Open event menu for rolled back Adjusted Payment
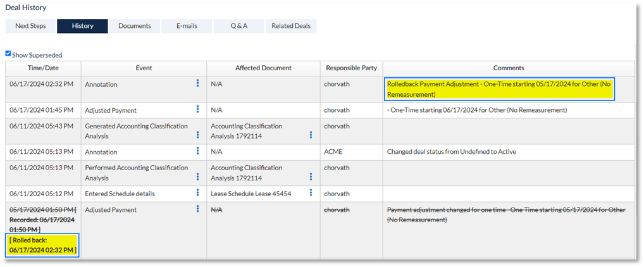 point(197,209)
